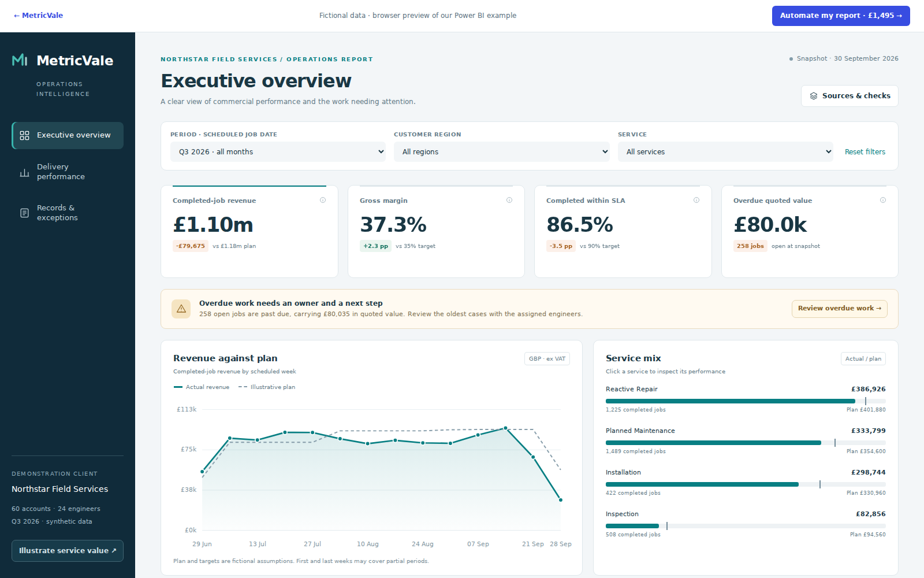The width and height of the screenshot is (924, 578).
Task: Click the 258 jobs badge
Action: [750, 246]
